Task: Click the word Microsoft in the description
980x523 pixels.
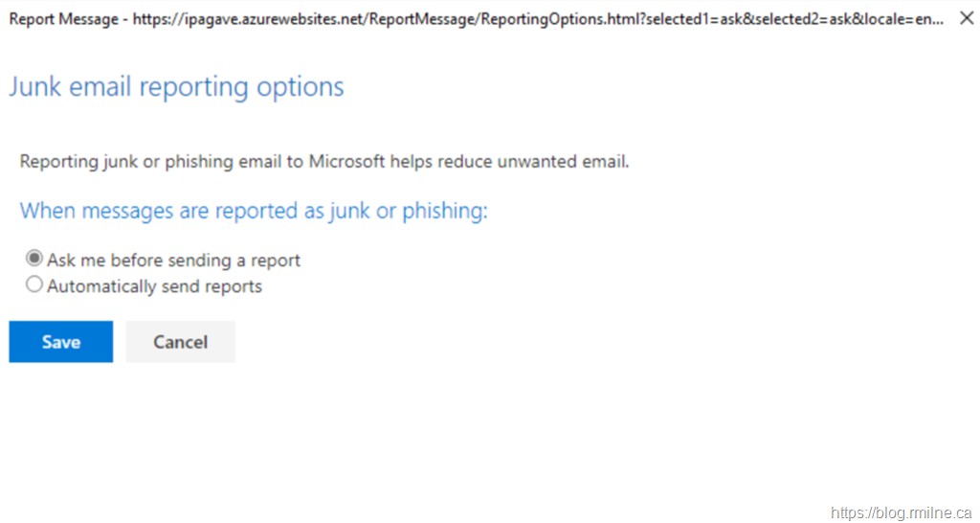Action: click(345, 161)
